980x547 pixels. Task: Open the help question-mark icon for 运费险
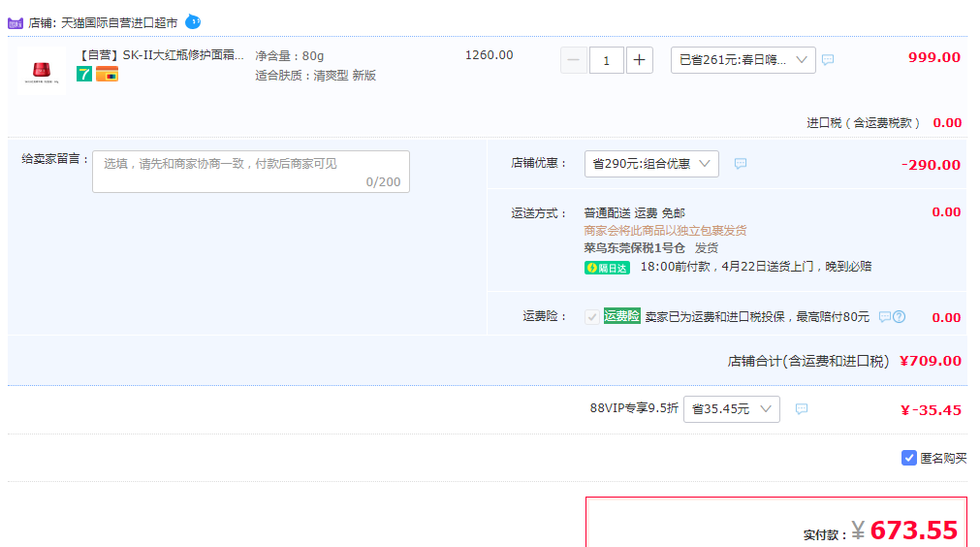tap(900, 317)
